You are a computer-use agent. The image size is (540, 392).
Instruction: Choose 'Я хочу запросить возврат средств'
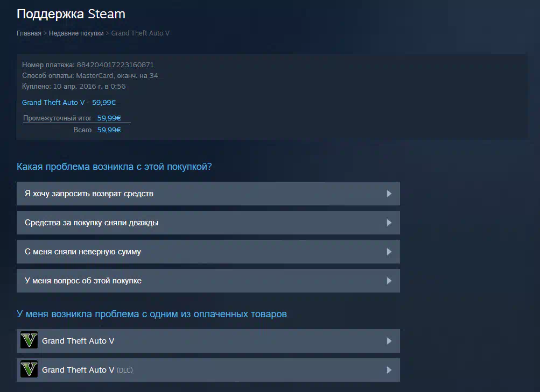tap(208, 194)
